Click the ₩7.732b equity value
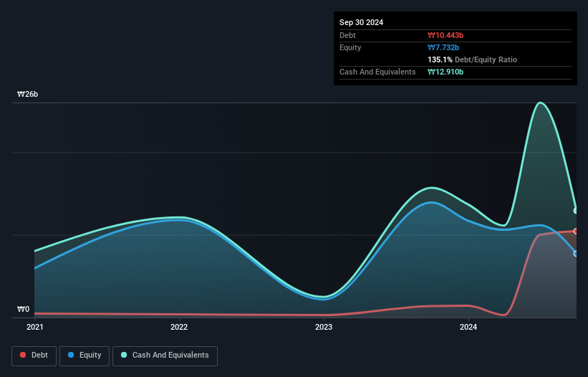The height and width of the screenshot is (377, 588). pos(443,47)
